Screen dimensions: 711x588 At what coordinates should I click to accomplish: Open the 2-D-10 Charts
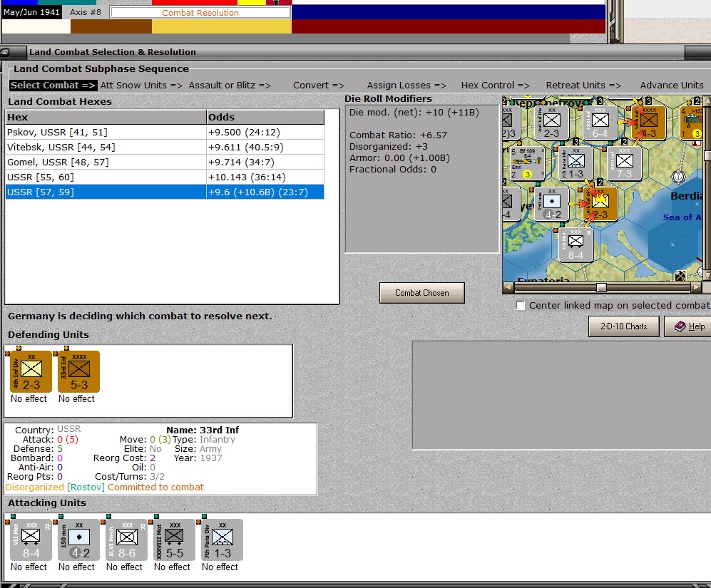click(x=623, y=326)
